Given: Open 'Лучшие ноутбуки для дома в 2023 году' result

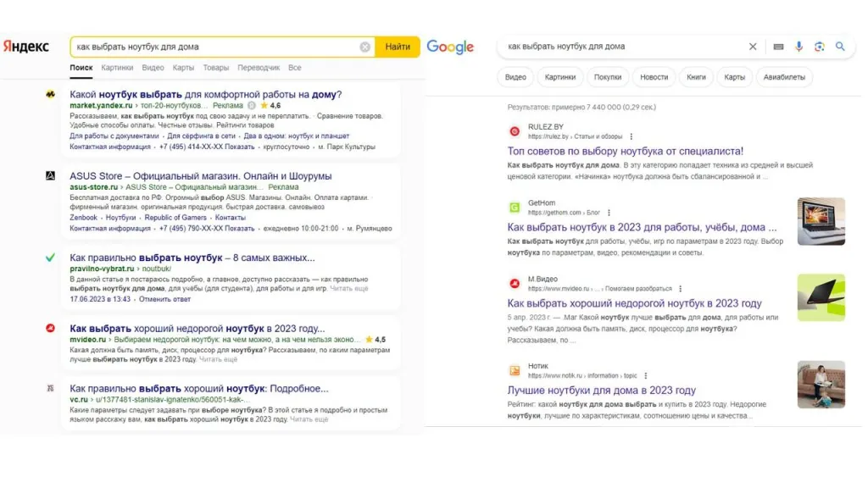Looking at the screenshot, I should pos(601,391).
